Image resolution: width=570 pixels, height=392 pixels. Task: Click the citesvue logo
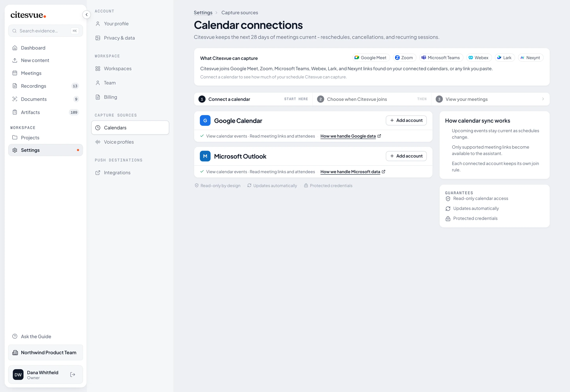[28, 15]
